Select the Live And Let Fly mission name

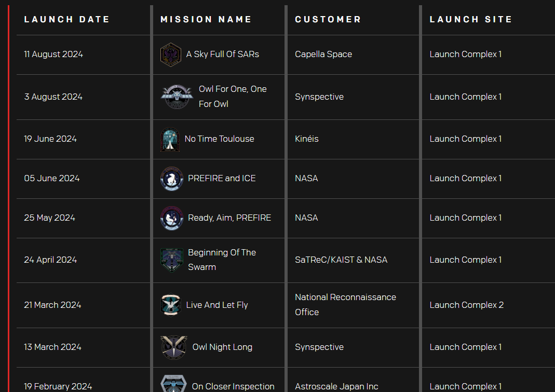[217, 305]
